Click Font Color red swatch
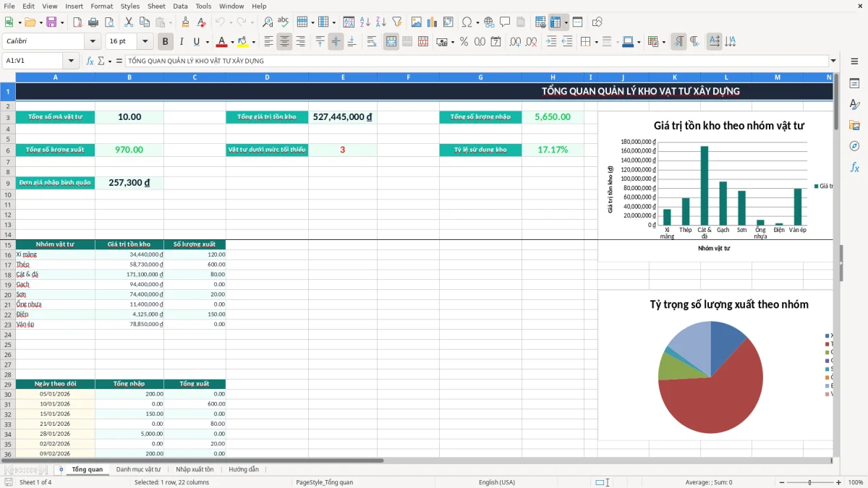This screenshot has width=868, height=488. click(x=221, y=42)
